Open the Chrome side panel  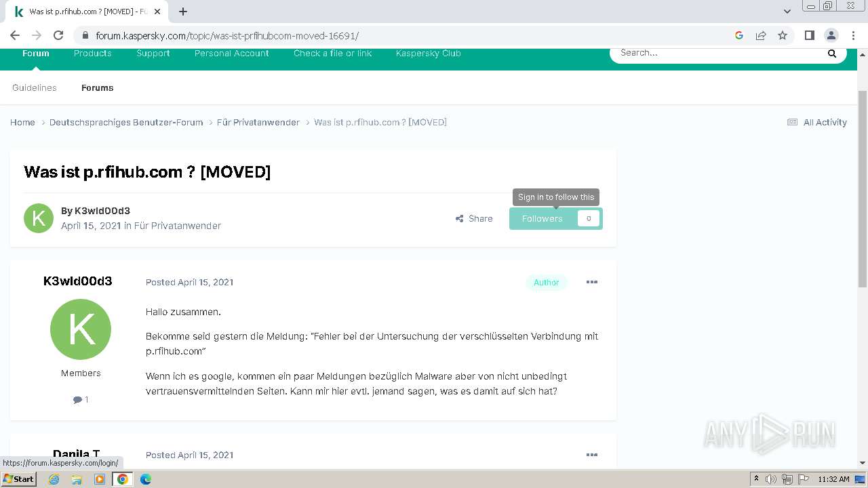[809, 35]
